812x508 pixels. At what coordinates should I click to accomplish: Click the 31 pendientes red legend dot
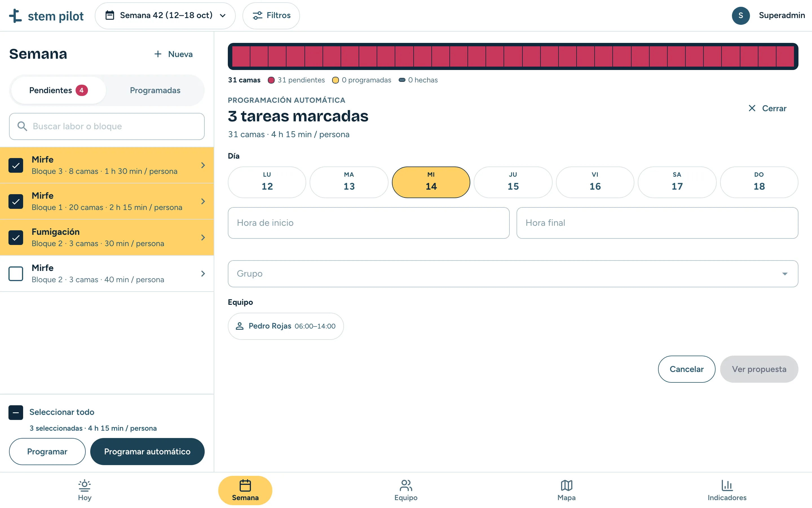[x=271, y=80]
